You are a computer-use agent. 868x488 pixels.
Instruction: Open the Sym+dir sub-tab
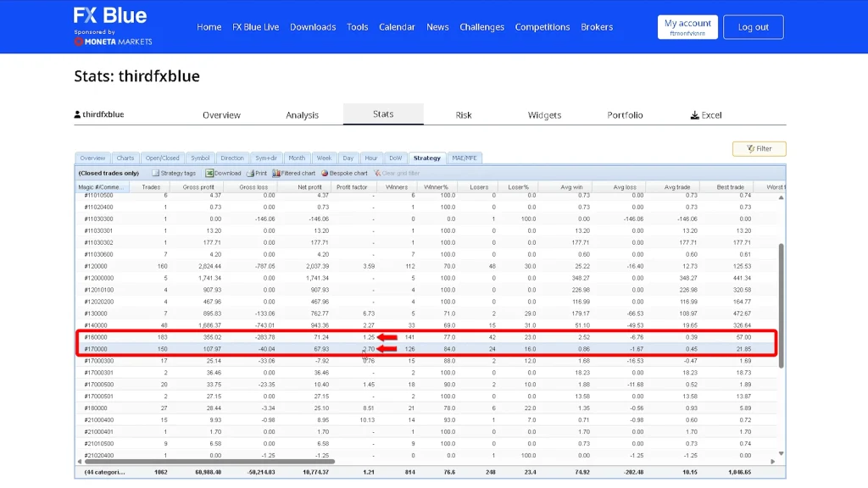(265, 158)
